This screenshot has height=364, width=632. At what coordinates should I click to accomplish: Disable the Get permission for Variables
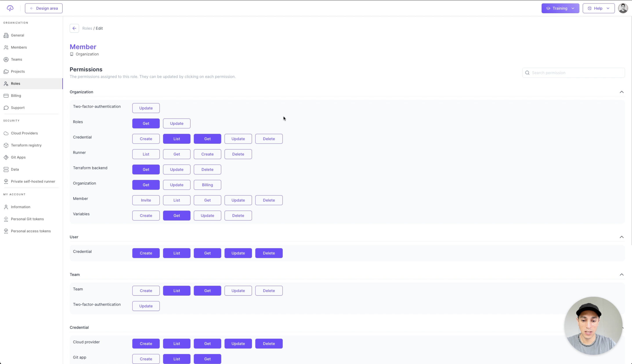(x=177, y=215)
